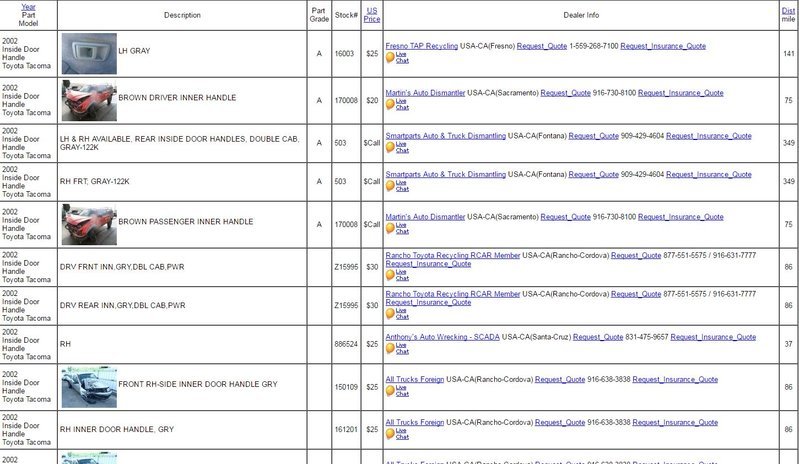Start Live Chat with Anthony's Auto Wrecking
Screen dimensions: 799x464
click(397, 348)
